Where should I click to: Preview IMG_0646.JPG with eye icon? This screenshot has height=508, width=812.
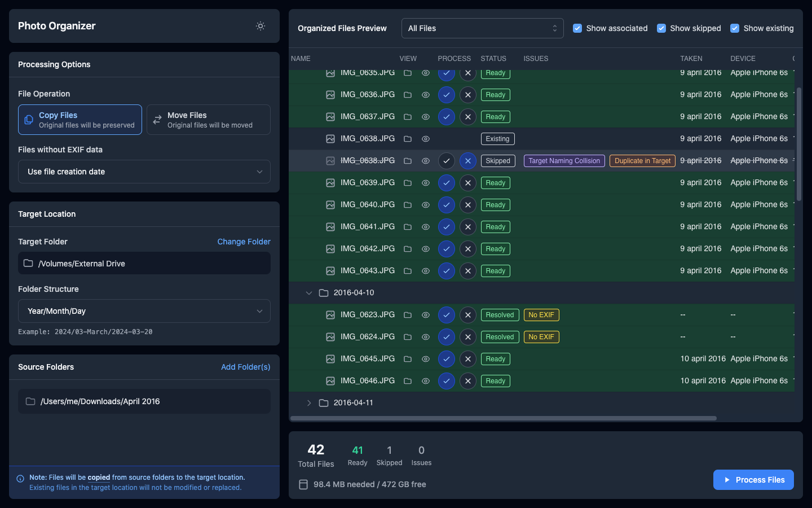point(426,381)
